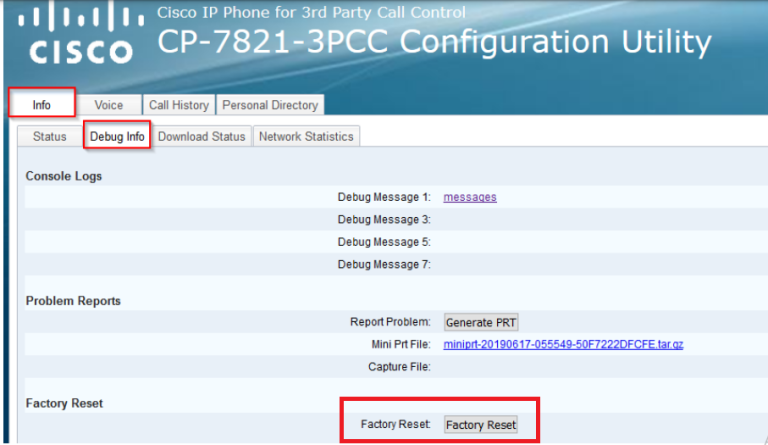
Task: Open the Call History tab
Action: tap(179, 105)
